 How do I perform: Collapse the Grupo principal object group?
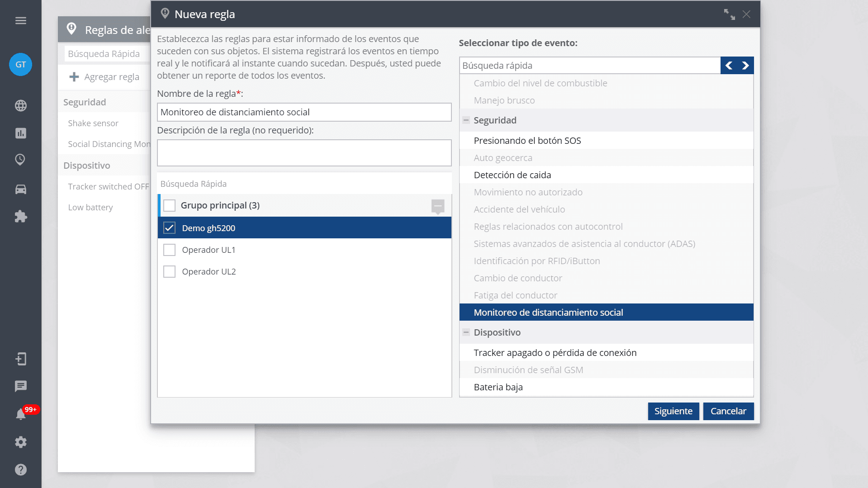(437, 206)
